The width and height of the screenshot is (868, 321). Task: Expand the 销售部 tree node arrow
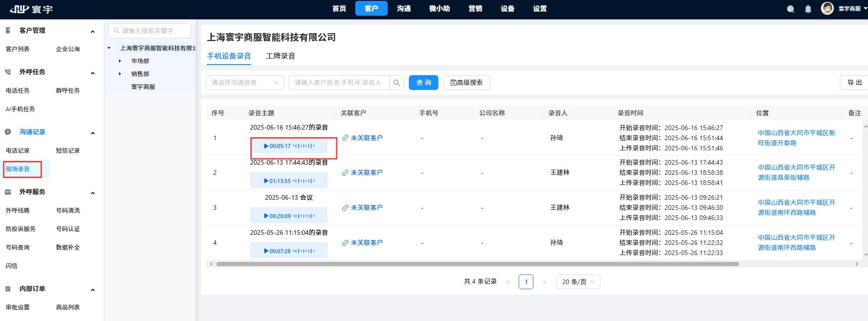coord(120,74)
